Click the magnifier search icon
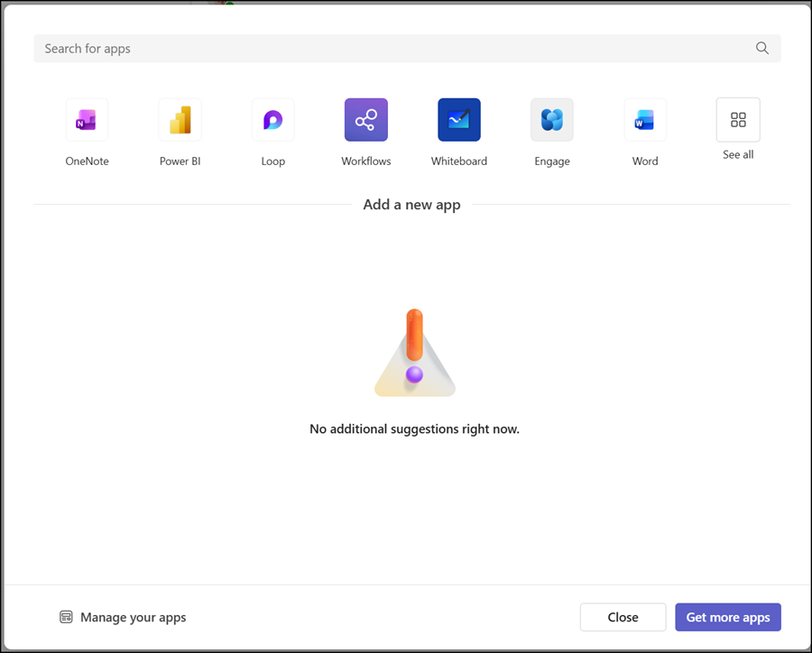 (761, 48)
